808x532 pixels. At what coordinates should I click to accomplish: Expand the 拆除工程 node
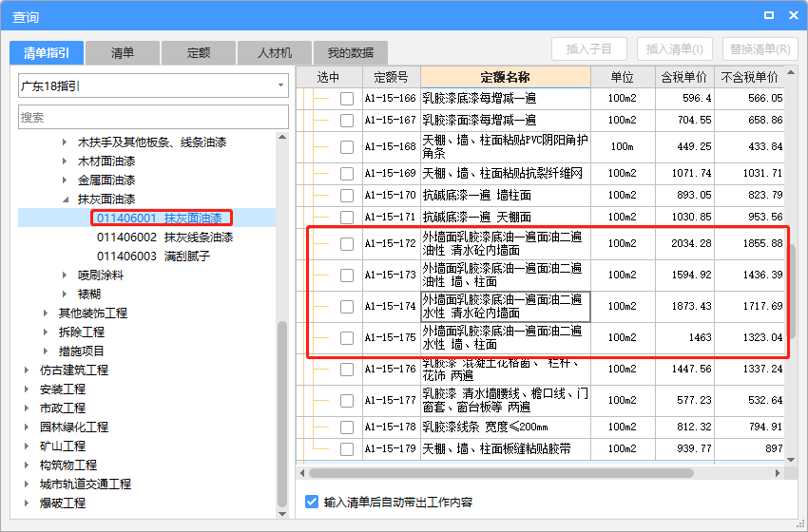pos(46,332)
